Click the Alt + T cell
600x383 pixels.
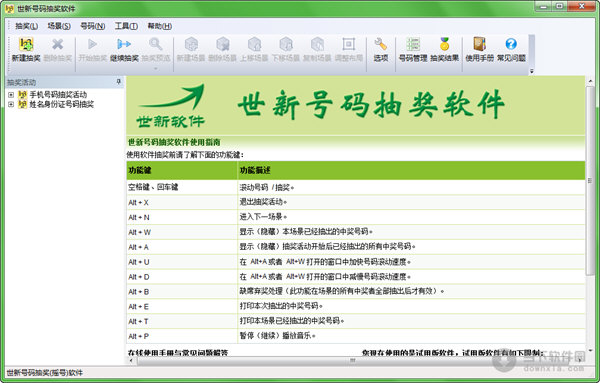[182, 321]
